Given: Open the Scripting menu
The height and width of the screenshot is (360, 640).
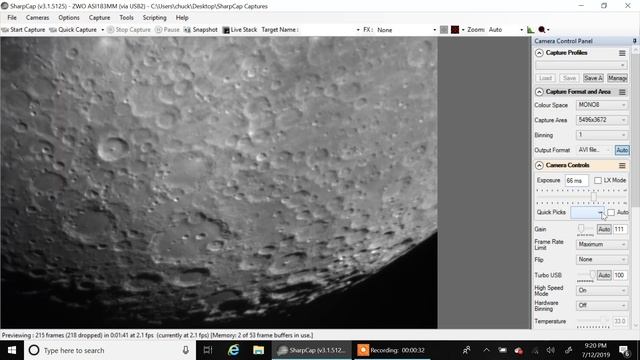Looking at the screenshot, I should click(154, 18).
